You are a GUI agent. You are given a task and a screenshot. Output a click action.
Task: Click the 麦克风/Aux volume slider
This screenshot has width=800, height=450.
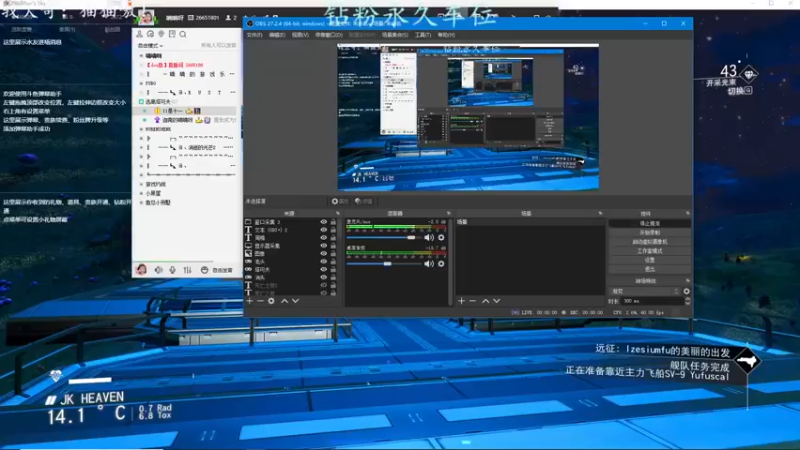point(384,238)
